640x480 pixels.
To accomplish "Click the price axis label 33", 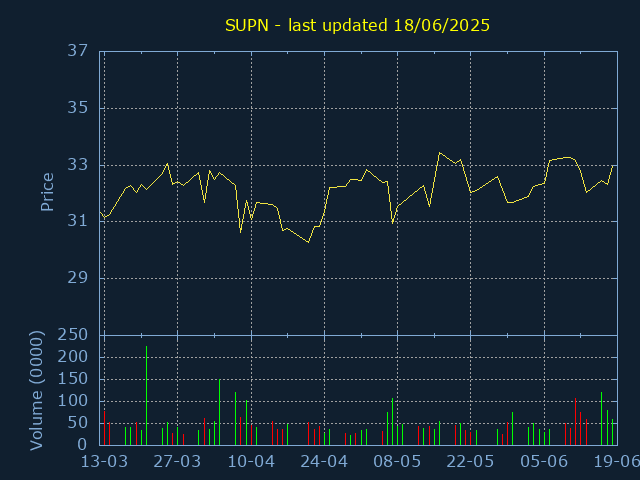I will pyautogui.click(x=78, y=165).
